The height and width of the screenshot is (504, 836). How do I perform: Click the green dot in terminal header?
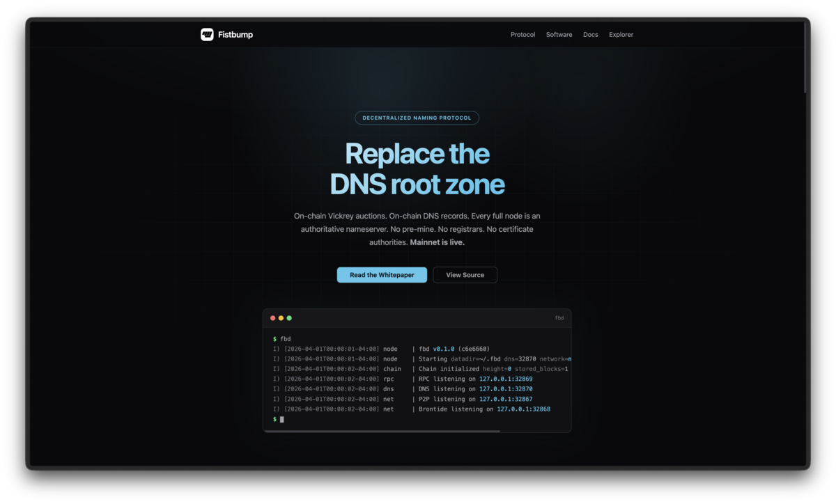(289, 318)
